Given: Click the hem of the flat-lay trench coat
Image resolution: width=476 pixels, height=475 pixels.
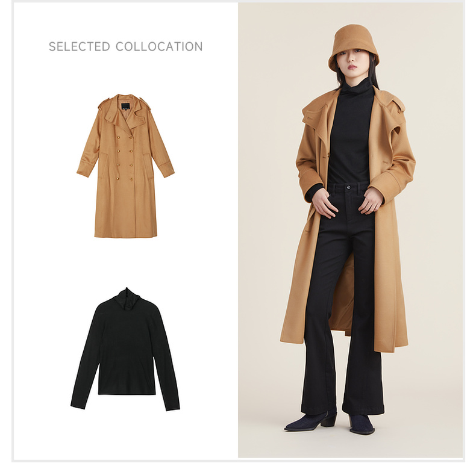Looking at the screenshot, I should (x=125, y=234).
